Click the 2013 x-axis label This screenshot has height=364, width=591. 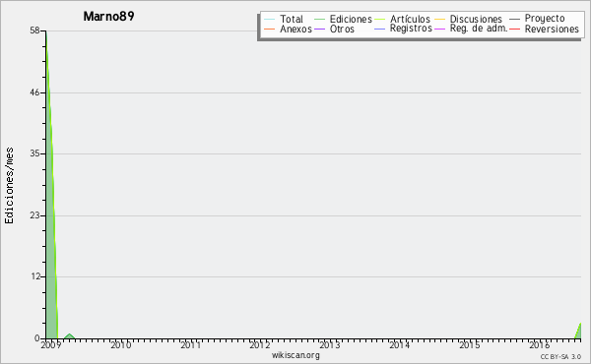330,344
